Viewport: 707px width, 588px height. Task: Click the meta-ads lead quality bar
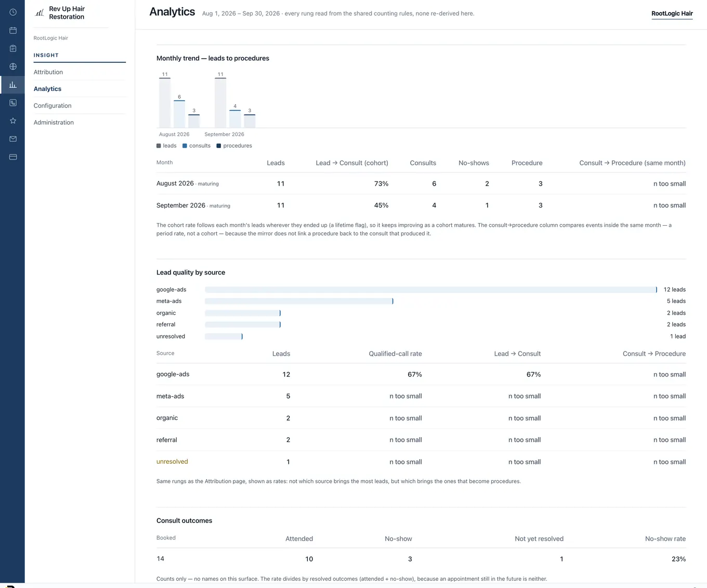point(299,301)
